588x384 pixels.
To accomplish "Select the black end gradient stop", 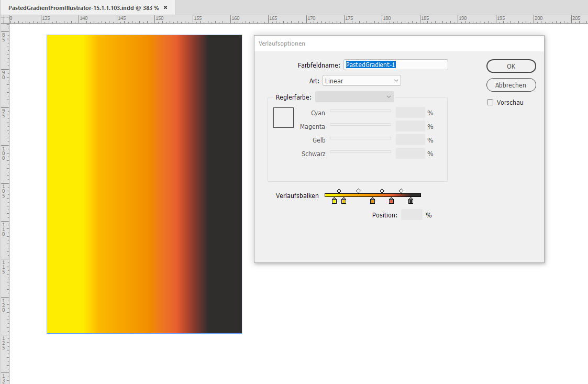I will (x=411, y=200).
